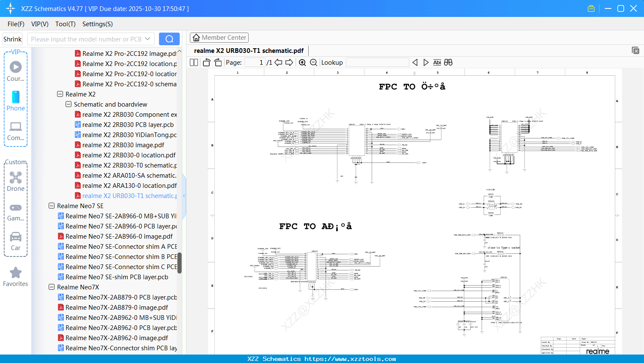Open the model number dropdown arrow
644x363 pixels.
(x=148, y=39)
